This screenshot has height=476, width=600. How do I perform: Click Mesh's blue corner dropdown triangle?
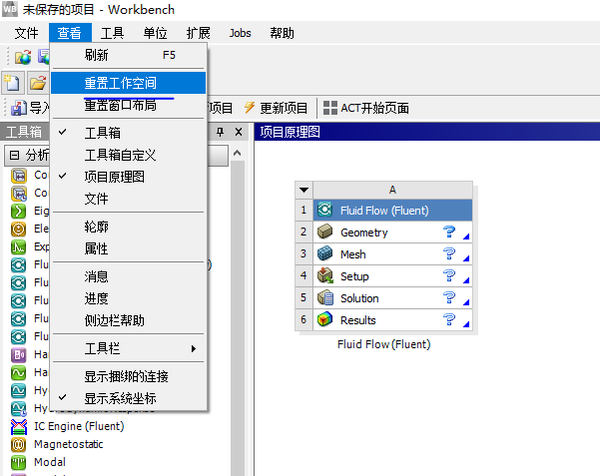pos(466,259)
